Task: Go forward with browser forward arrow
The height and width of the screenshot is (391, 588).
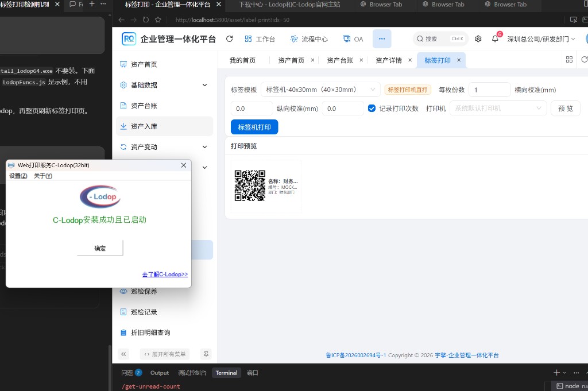Action: (x=133, y=20)
